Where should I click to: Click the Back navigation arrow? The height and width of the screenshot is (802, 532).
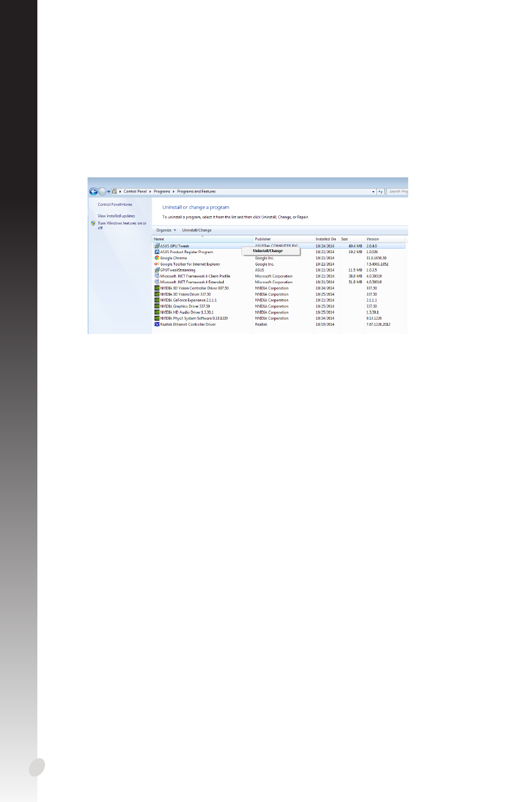[94, 191]
